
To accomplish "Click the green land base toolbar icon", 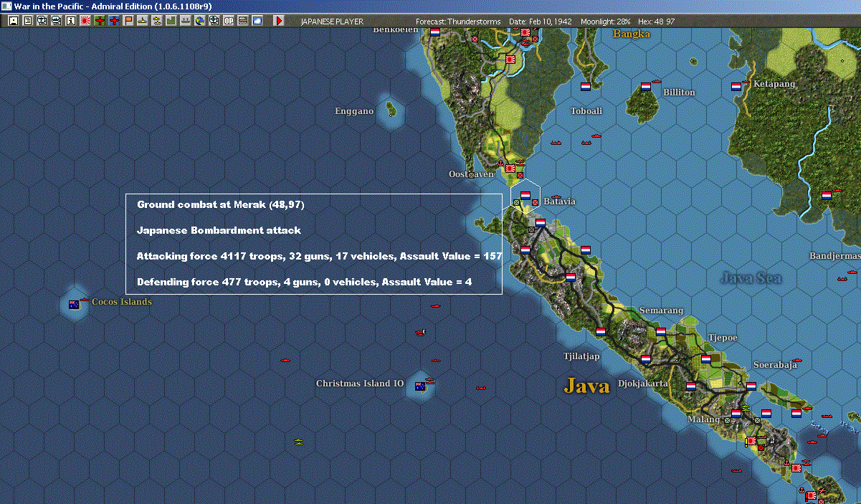I will (x=171, y=21).
